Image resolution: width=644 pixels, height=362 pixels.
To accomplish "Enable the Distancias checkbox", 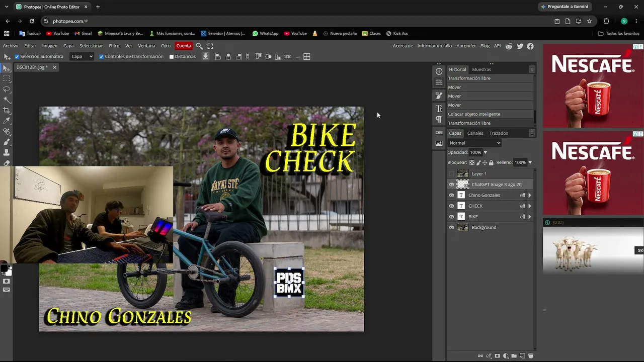I will 171,57.
